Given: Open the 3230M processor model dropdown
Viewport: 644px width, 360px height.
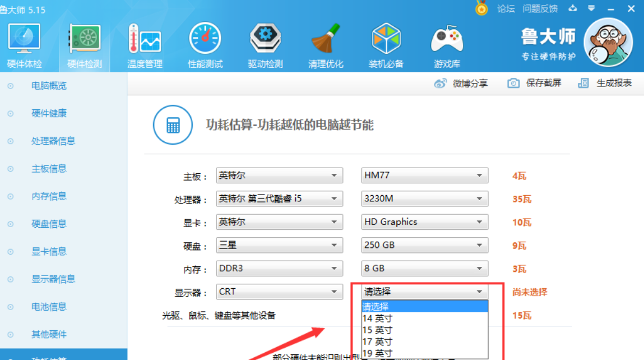Looking at the screenshot, I should 424,199.
